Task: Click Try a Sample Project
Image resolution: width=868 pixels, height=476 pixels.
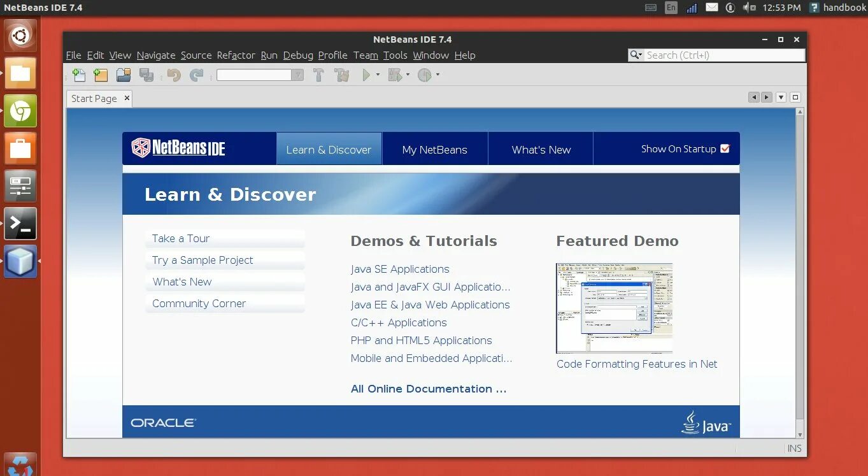Action: 225,260
